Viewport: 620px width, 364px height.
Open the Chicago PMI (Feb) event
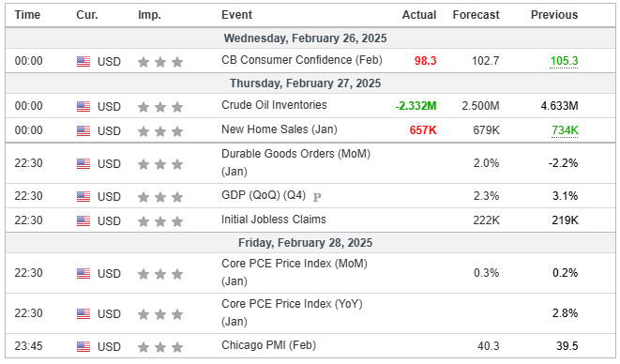coord(268,345)
